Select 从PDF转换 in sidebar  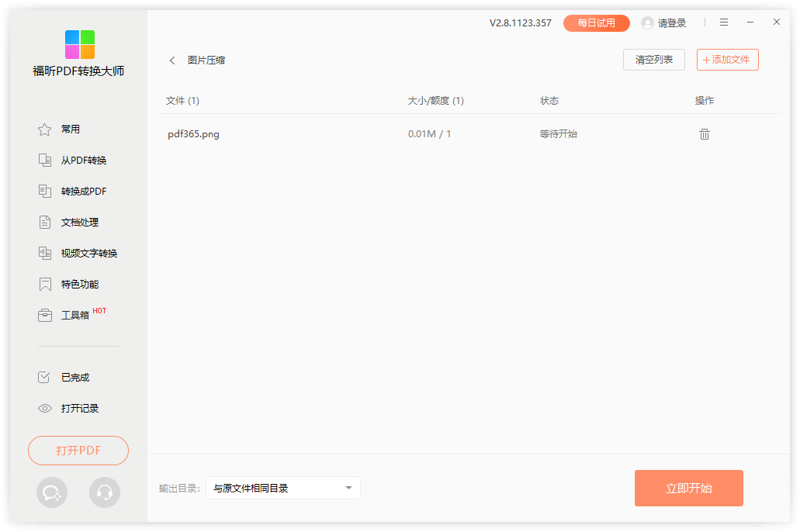pyautogui.click(x=72, y=161)
